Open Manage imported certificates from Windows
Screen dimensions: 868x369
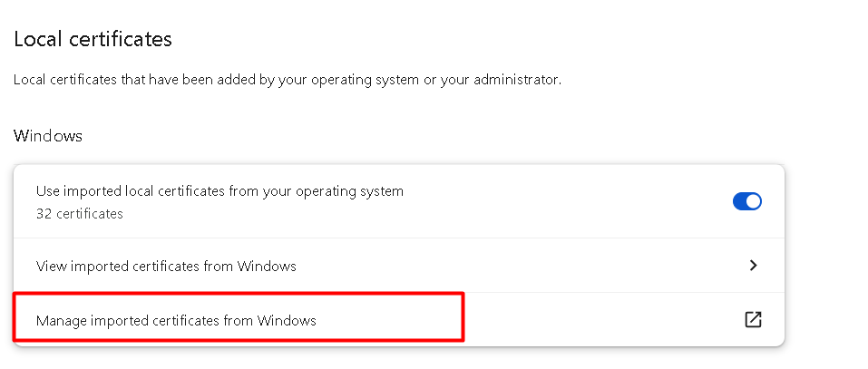click(398, 320)
